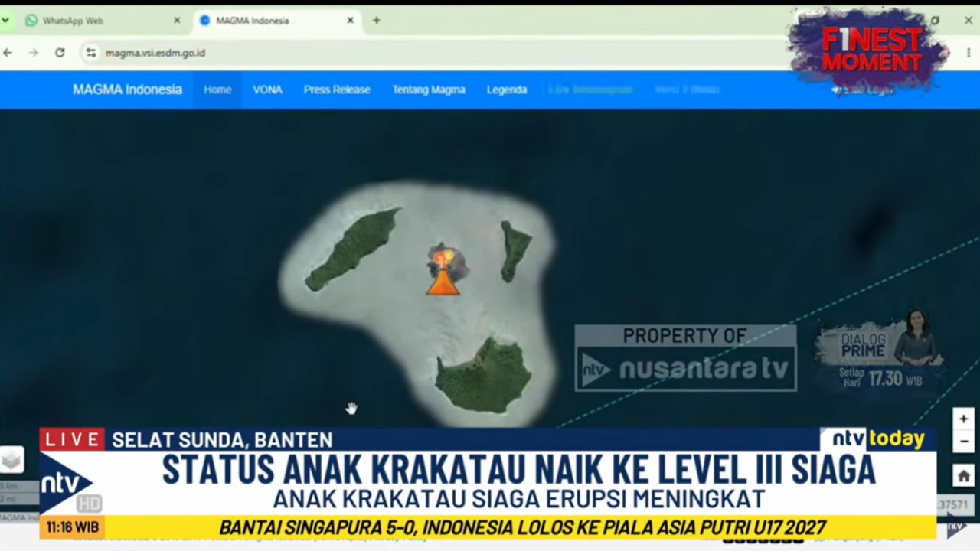
Task: Restore down the browser window
Action: (935, 21)
